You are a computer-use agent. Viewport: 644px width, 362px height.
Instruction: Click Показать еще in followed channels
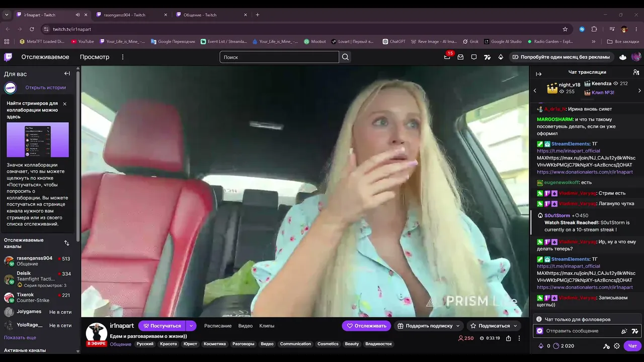pos(20,337)
